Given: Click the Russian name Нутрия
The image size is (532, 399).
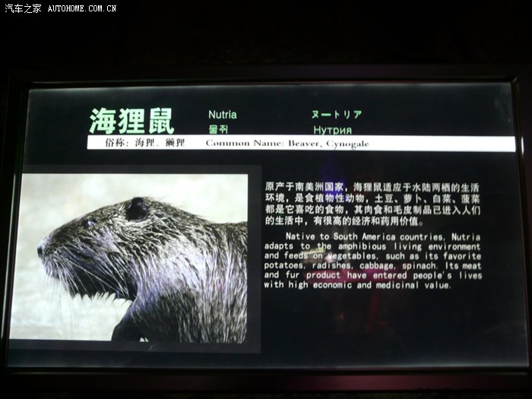Looking at the screenshot, I should point(331,129).
